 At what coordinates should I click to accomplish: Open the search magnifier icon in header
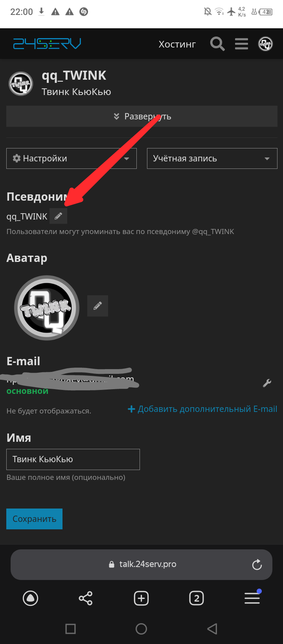pyautogui.click(x=217, y=44)
